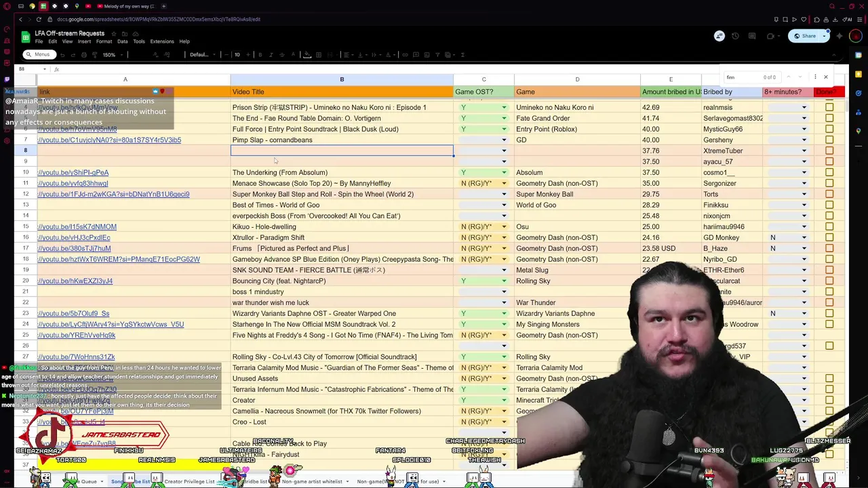Image resolution: width=868 pixels, height=488 pixels.
Task: Click the cloud document status icon
Action: 136,33
